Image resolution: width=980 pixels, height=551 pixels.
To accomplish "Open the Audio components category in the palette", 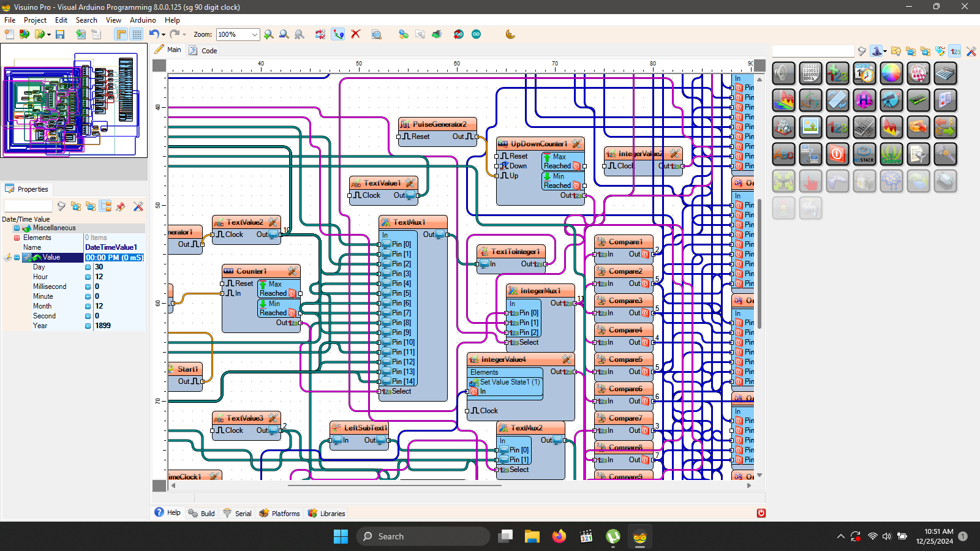I will point(783,73).
